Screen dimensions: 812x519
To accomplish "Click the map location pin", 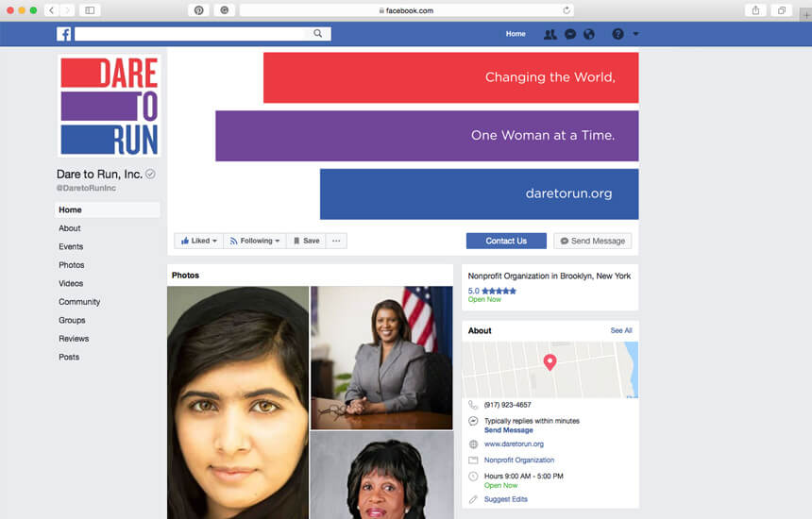I will (x=550, y=362).
